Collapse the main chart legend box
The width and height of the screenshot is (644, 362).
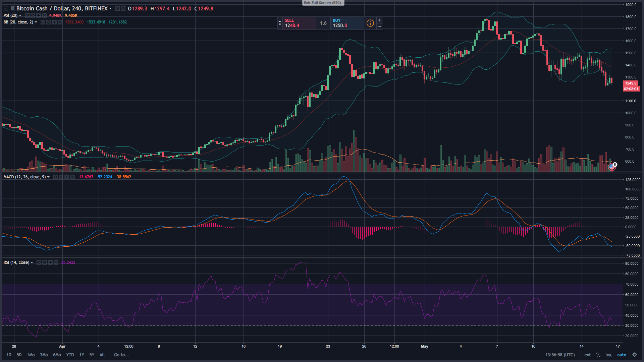pos(6,8)
